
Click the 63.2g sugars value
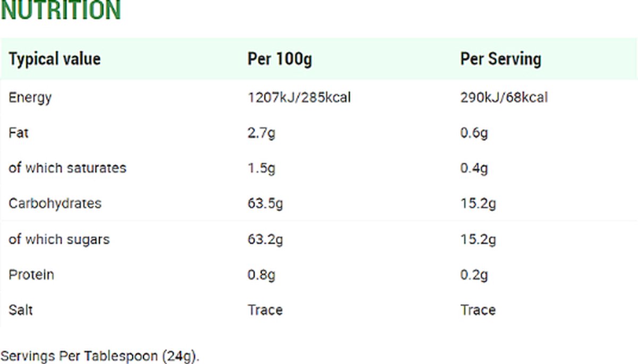click(265, 239)
